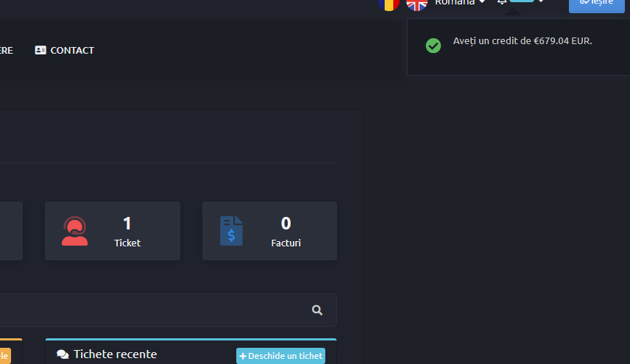Screen dimensions: 630x364
Task: Click the credit balance notification message
Action: 523,41
